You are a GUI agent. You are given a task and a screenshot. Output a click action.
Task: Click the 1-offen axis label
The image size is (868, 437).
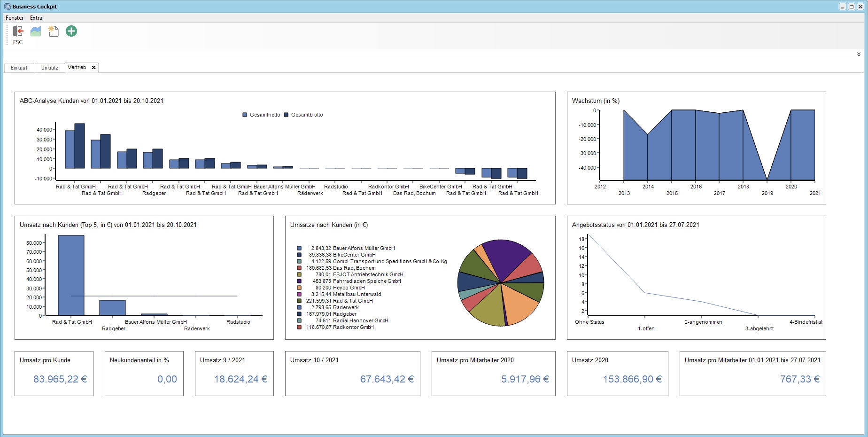[646, 328]
